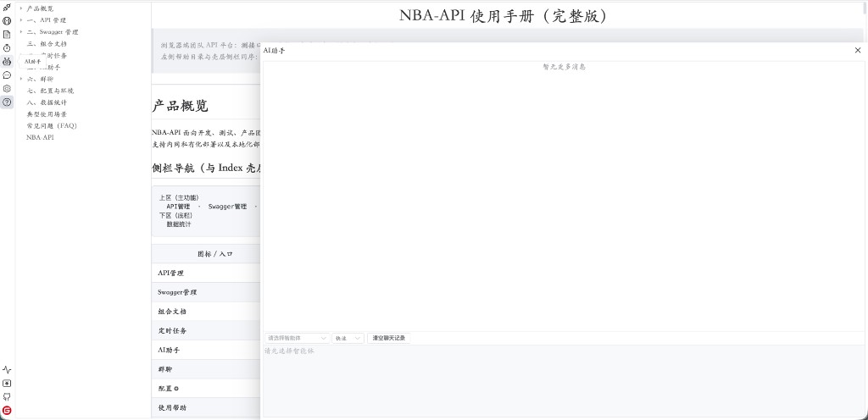Select NBA-API in the help tree
Image resolution: width=868 pixels, height=420 pixels.
pyautogui.click(x=41, y=138)
